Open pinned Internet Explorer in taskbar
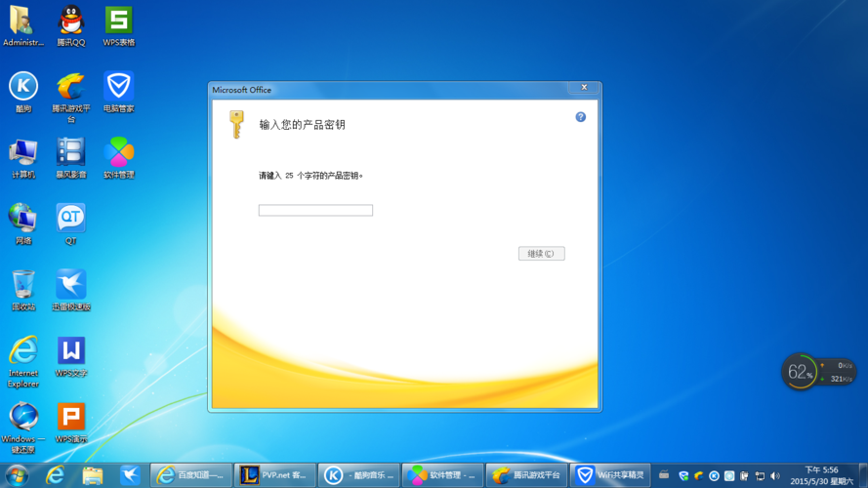This screenshot has height=488, width=868. (x=55, y=475)
